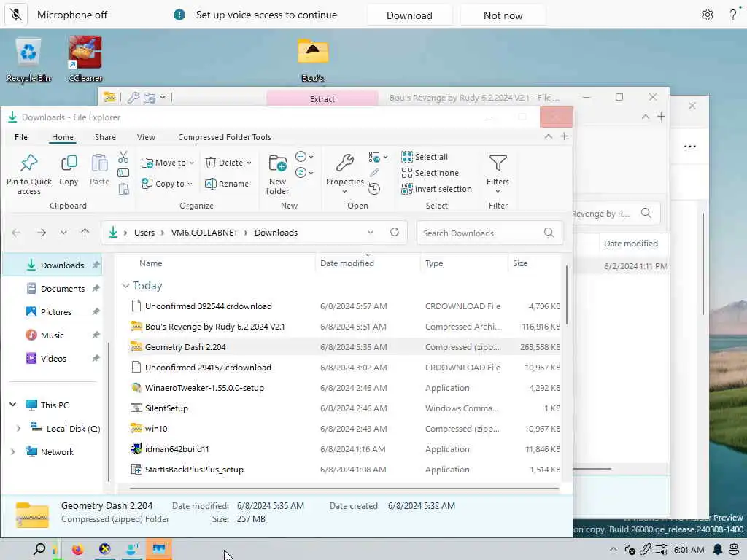
Task: Sort by the Name column header
Action: [150, 263]
